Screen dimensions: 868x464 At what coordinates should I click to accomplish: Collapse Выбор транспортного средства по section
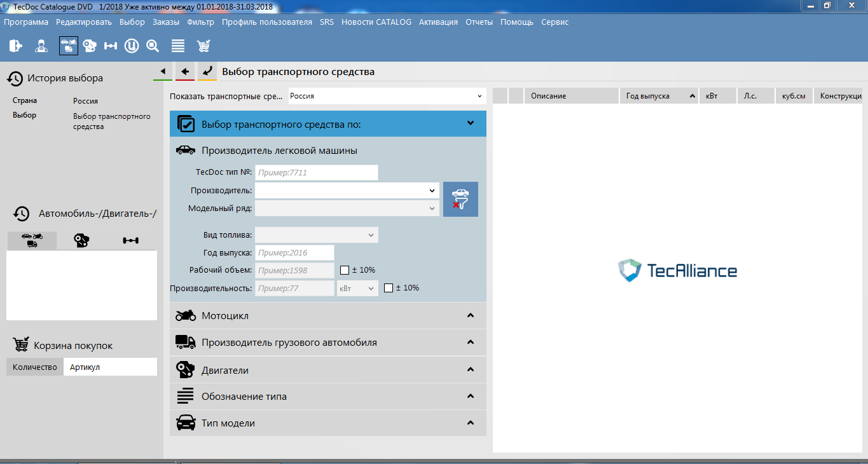[471, 123]
